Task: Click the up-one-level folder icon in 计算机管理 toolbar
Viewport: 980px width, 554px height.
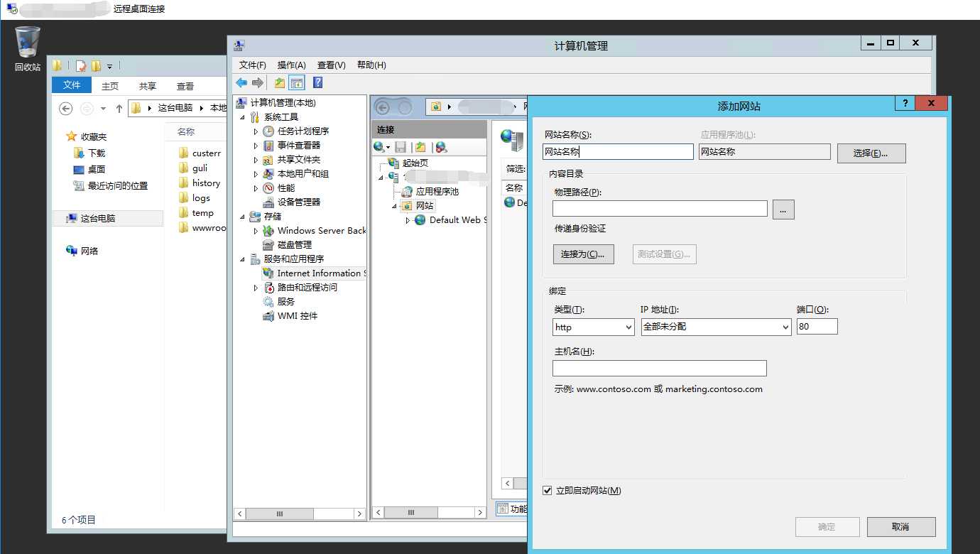Action: coord(280,82)
